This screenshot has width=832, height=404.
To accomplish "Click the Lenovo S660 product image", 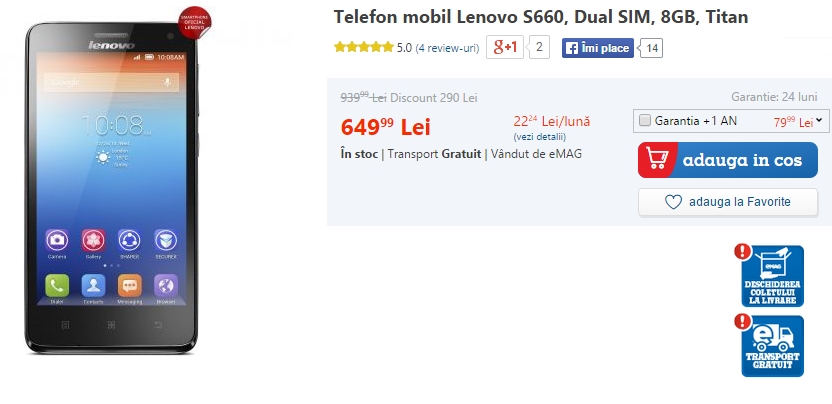I will [112, 187].
